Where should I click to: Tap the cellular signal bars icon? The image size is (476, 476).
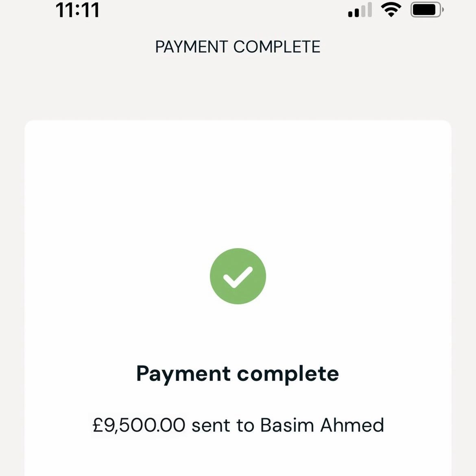tap(360, 11)
